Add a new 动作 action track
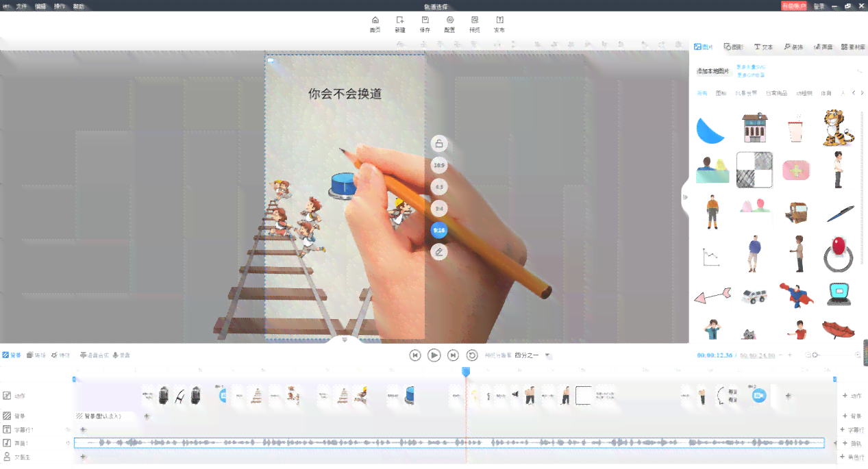 (x=852, y=396)
